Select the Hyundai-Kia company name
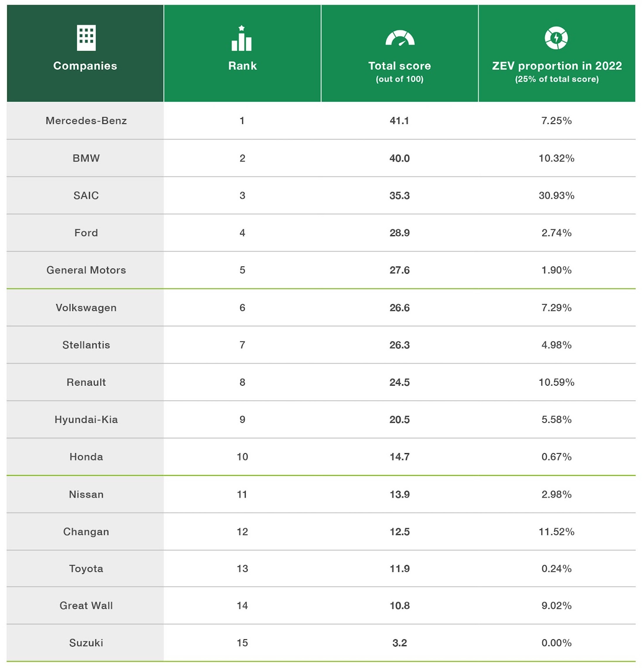The height and width of the screenshot is (668, 644). point(86,420)
